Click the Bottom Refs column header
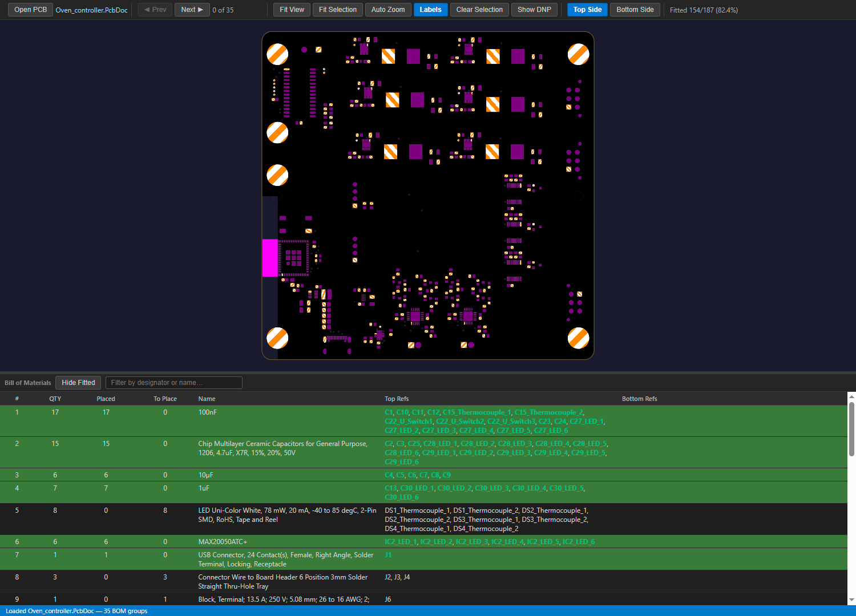856x616 pixels. pyautogui.click(x=639, y=399)
